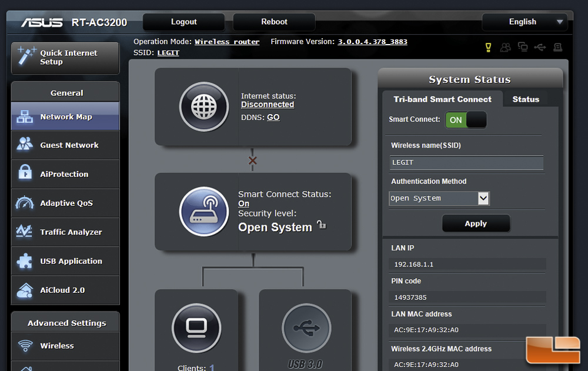Open USB Application menu

coord(65,261)
